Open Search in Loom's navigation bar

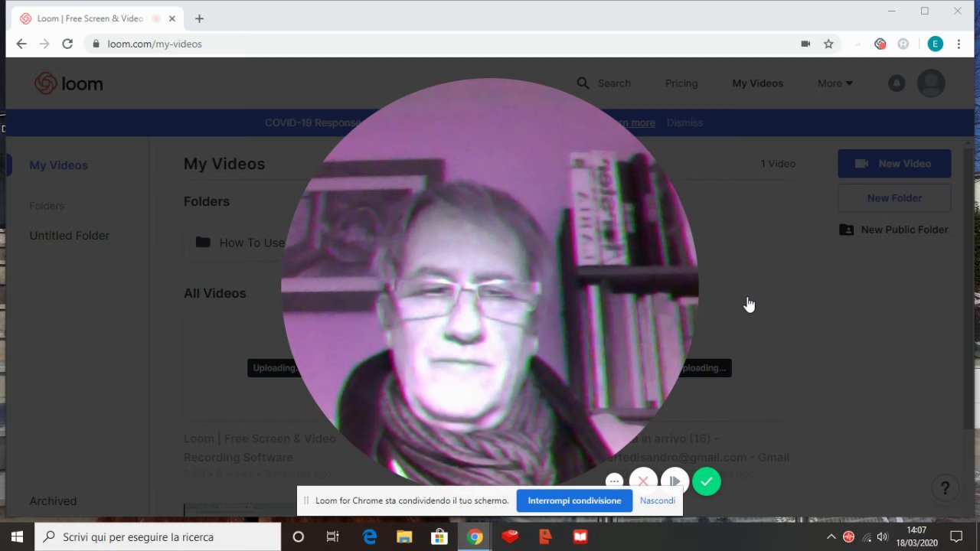pos(604,83)
